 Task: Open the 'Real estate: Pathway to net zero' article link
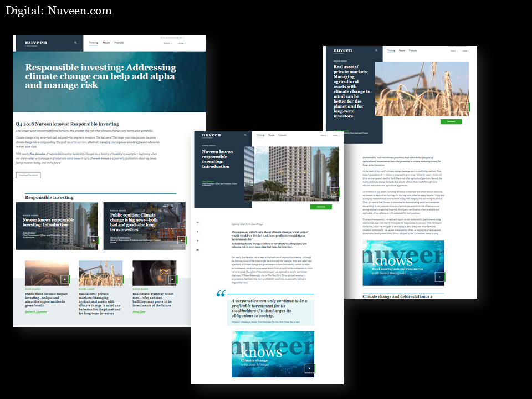click(153, 300)
